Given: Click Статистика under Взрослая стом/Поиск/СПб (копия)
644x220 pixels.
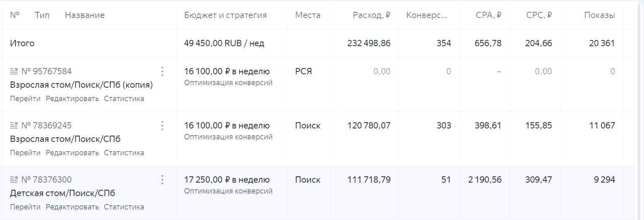Looking at the screenshot, I should (x=124, y=99).
